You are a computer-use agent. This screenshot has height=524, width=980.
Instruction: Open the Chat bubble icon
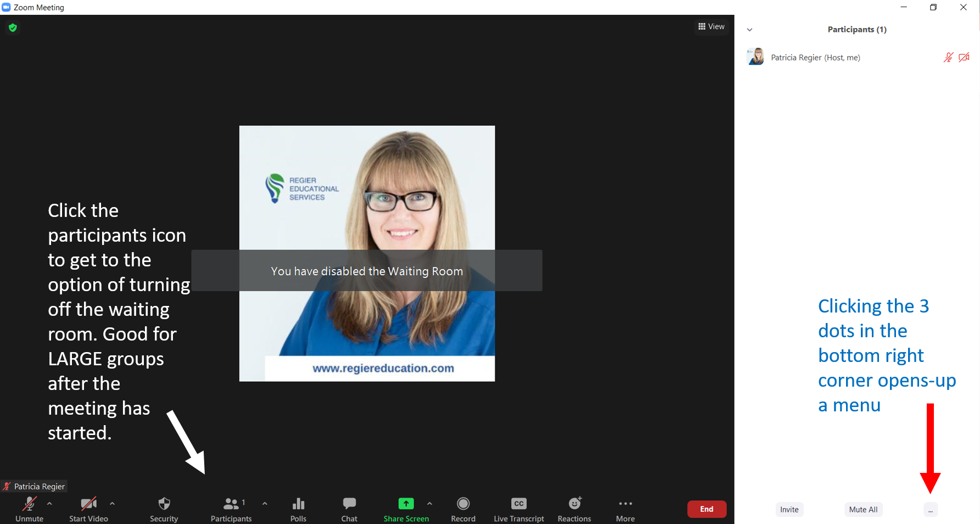click(349, 503)
